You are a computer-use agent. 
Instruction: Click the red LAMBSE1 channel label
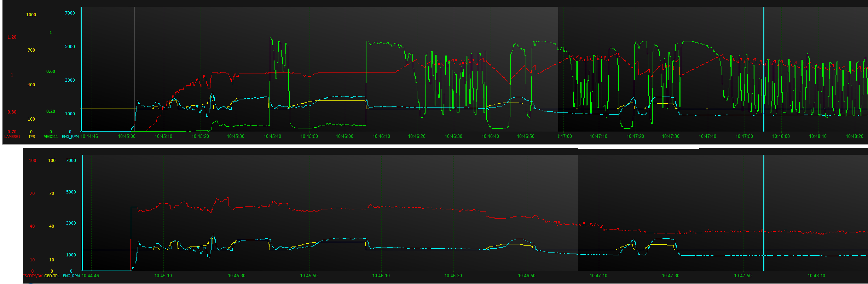pos(12,137)
